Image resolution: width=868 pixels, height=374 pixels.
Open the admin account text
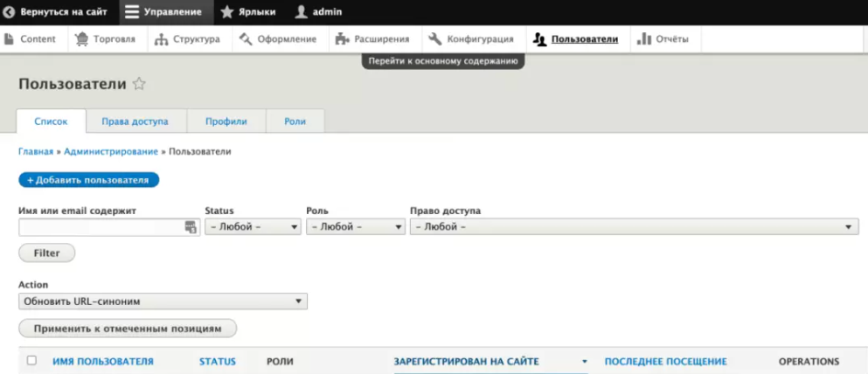point(327,11)
